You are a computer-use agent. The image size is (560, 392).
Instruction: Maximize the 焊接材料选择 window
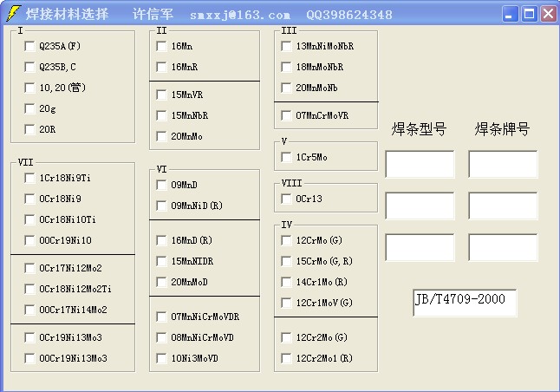529,14
